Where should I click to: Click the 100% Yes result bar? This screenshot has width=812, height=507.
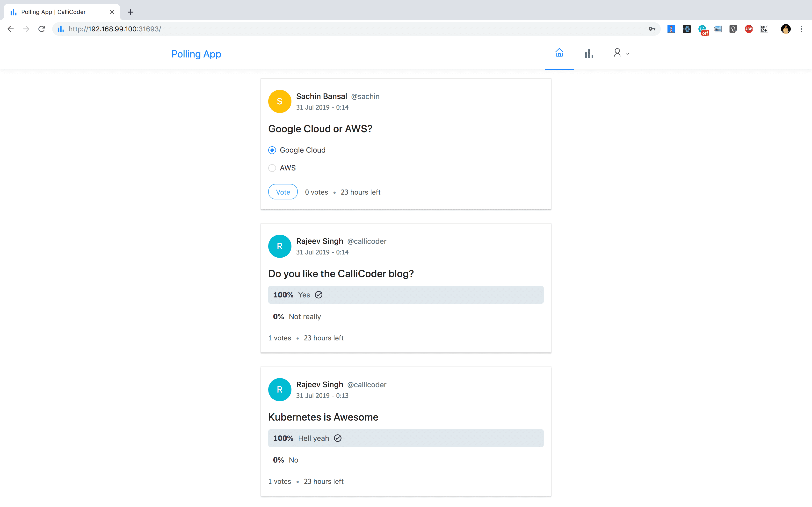pos(406,295)
